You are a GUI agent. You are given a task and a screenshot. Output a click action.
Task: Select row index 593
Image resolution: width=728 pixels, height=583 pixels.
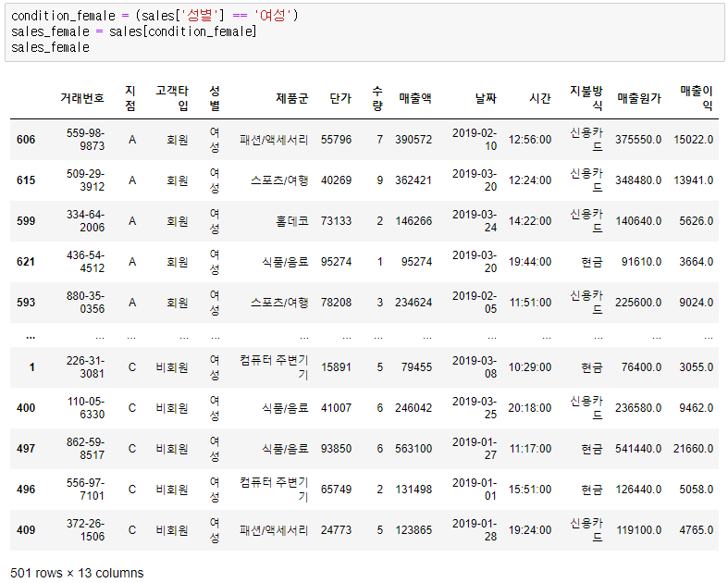pyautogui.click(x=26, y=303)
